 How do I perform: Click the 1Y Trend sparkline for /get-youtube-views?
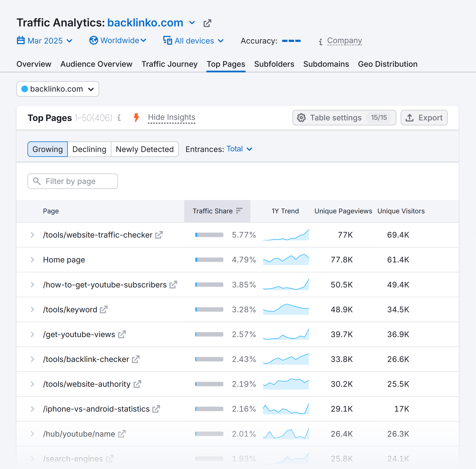coord(286,334)
